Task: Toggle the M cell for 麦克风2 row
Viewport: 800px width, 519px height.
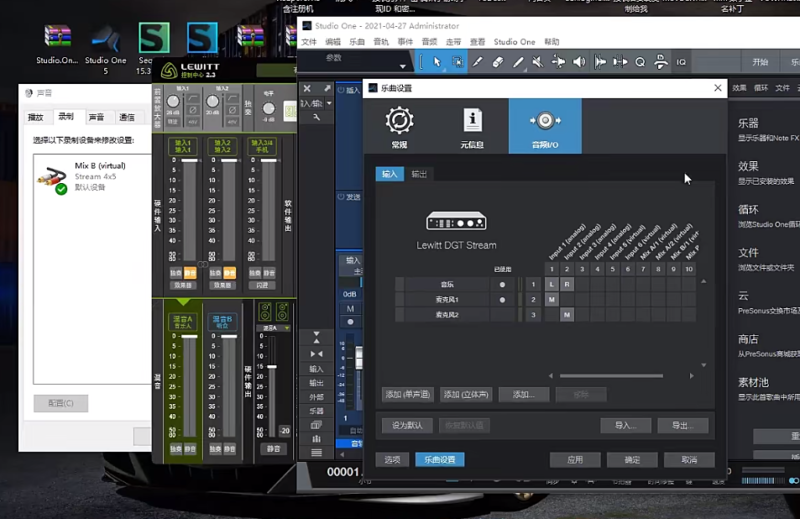Action: pos(567,315)
